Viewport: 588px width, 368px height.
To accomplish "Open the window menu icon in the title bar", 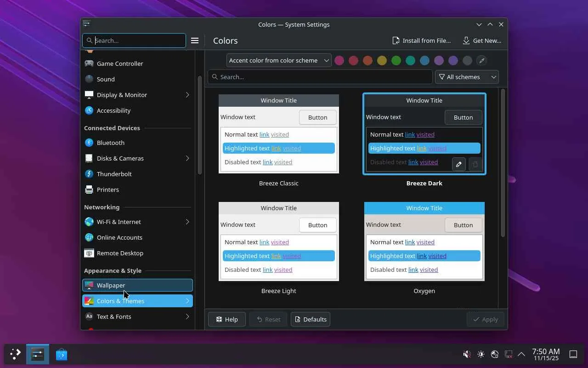I will [x=86, y=24].
